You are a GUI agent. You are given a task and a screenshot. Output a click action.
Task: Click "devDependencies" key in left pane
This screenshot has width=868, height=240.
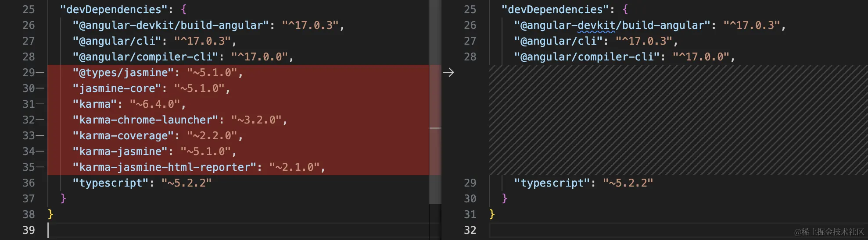(x=114, y=9)
